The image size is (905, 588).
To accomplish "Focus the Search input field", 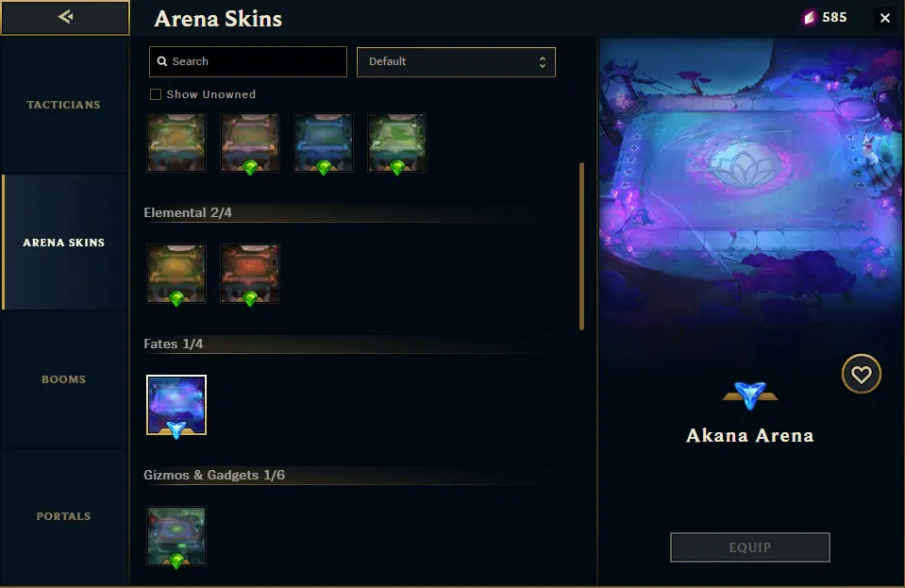I will (x=248, y=61).
